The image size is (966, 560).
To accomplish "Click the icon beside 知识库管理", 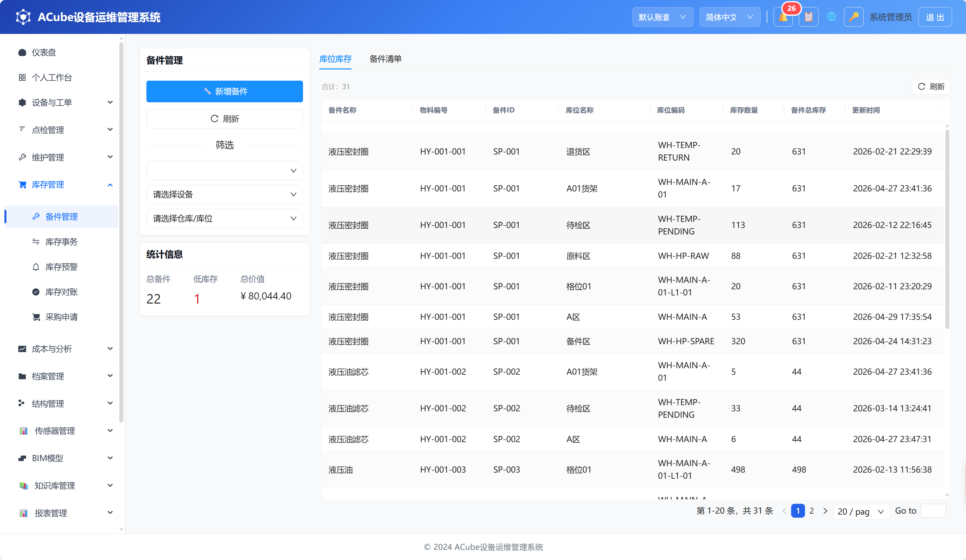I will (x=23, y=486).
